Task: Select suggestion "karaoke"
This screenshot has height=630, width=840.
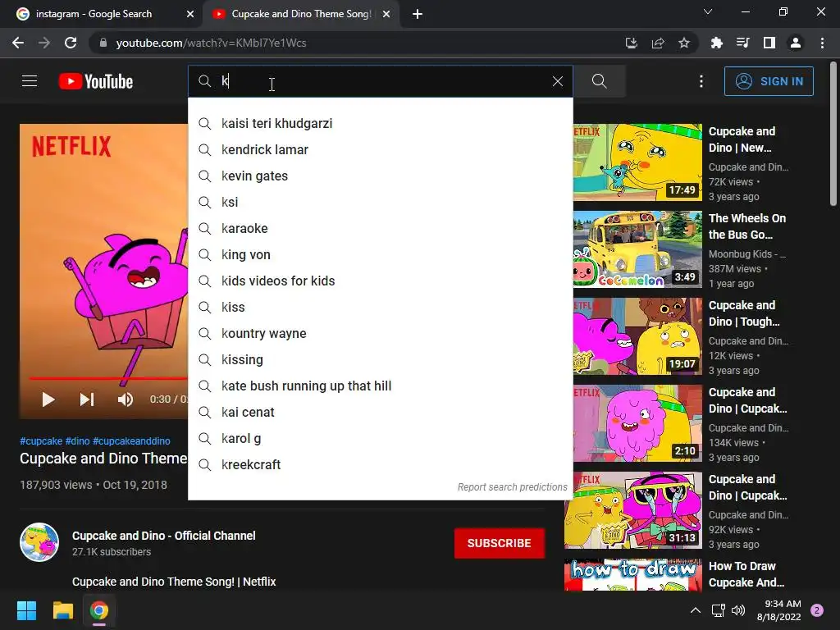Action: [x=381, y=228]
